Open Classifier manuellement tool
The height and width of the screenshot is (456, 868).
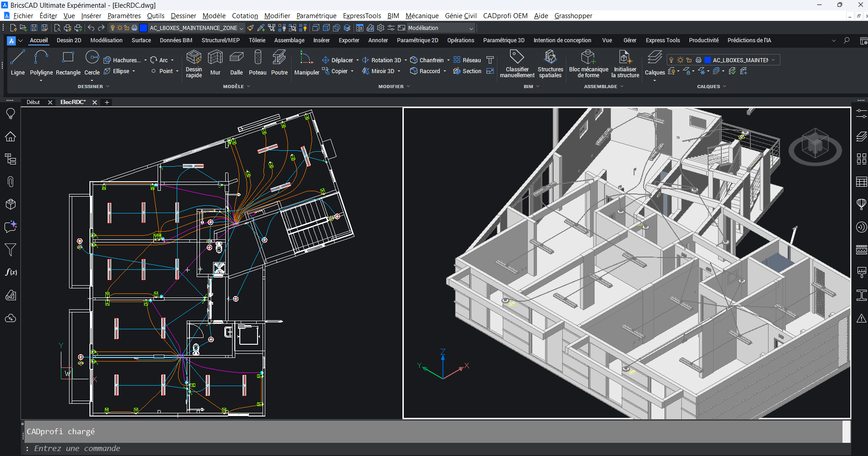517,64
